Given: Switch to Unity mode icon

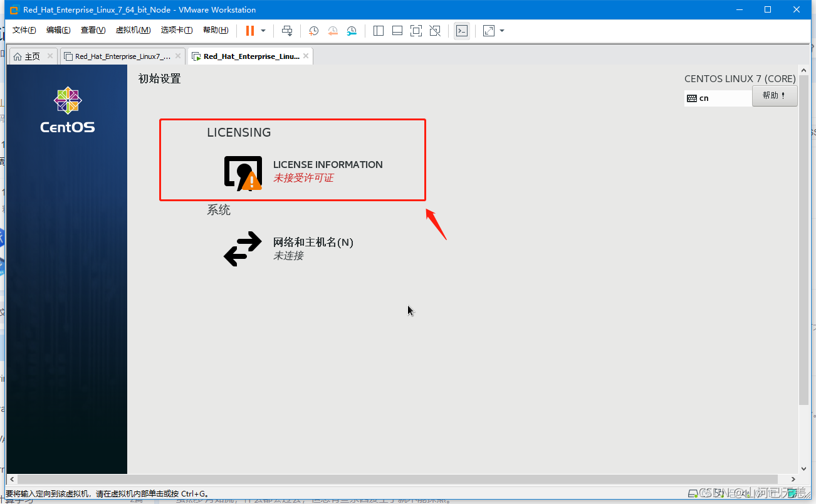Looking at the screenshot, I should tap(435, 30).
